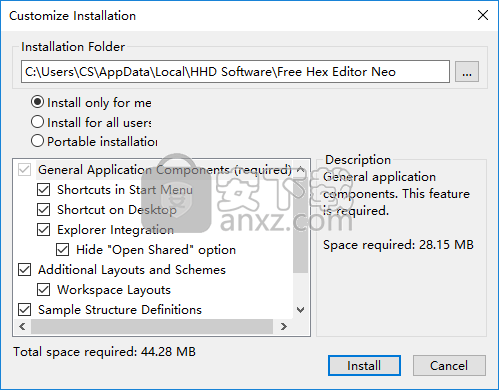The height and width of the screenshot is (390, 499).
Task: Select the 'Shortcuts in Start Menu' label
Action: (125, 190)
